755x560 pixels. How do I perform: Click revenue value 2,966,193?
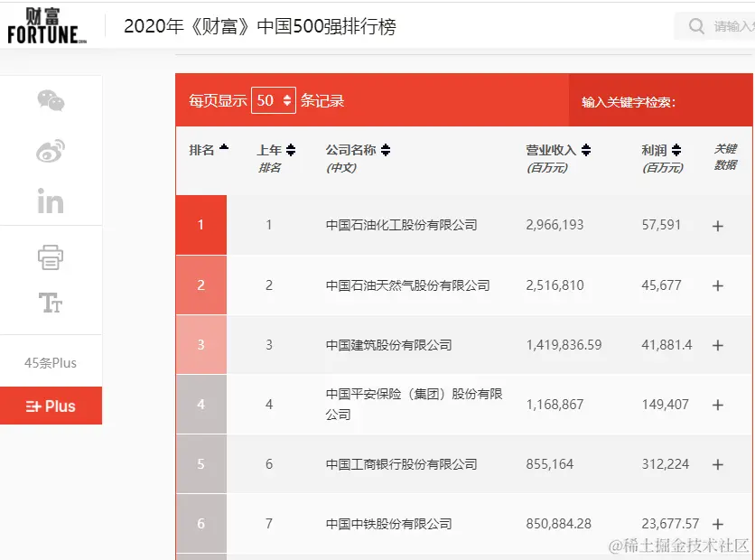point(555,225)
